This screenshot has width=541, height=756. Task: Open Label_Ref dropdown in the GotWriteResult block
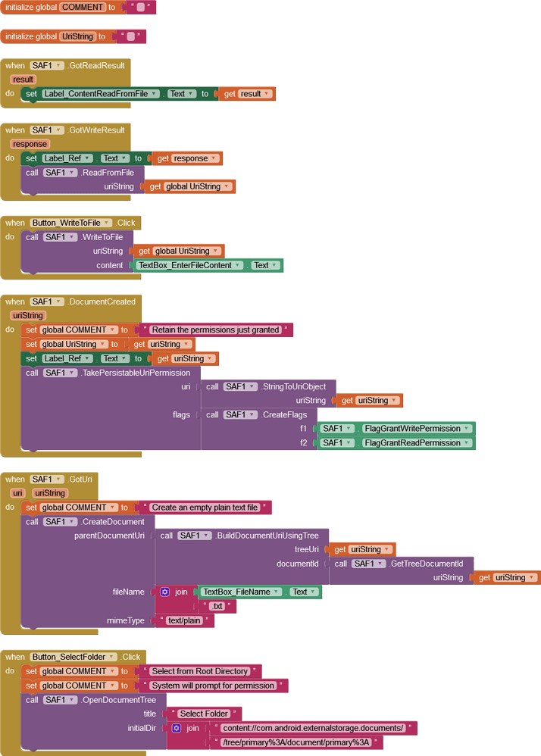[67, 158]
